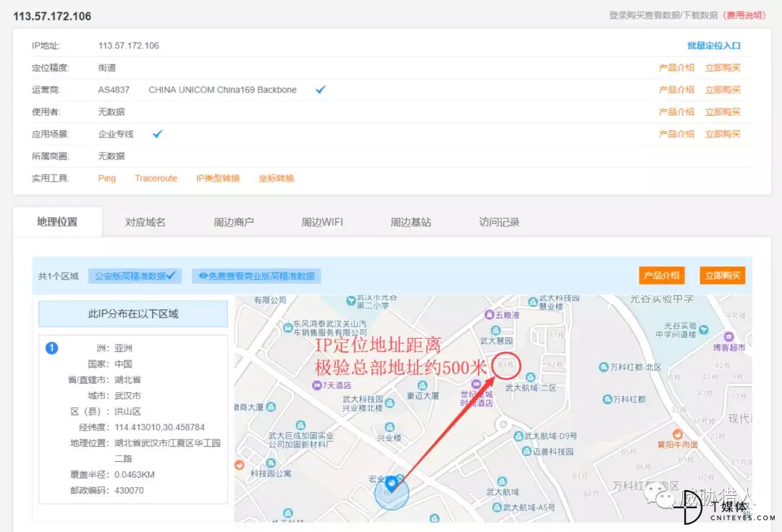Click the 襄阳牛肉面 map marker
Image resolution: width=782 pixels, height=532 pixels.
677,434
